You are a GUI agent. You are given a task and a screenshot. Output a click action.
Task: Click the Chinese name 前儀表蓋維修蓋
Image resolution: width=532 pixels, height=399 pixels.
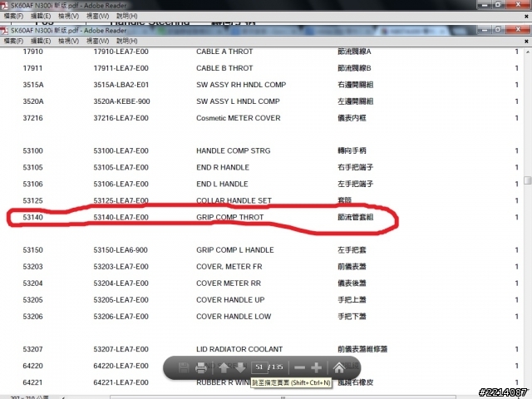[x=362, y=349]
